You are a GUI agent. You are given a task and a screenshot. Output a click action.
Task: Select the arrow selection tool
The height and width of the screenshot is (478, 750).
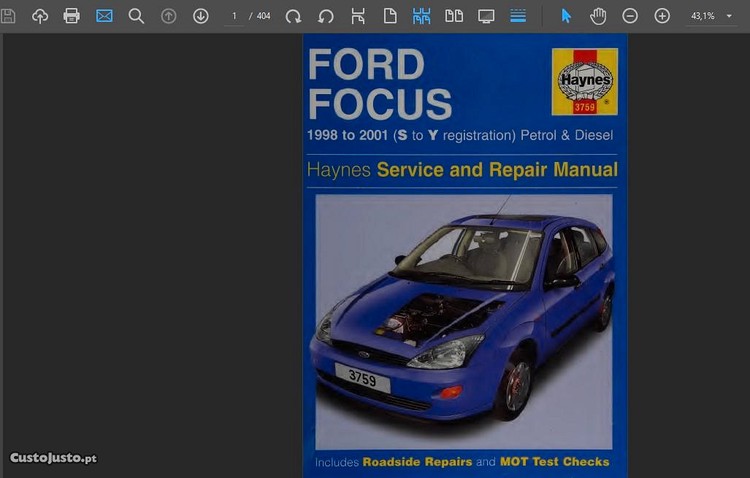(566, 16)
